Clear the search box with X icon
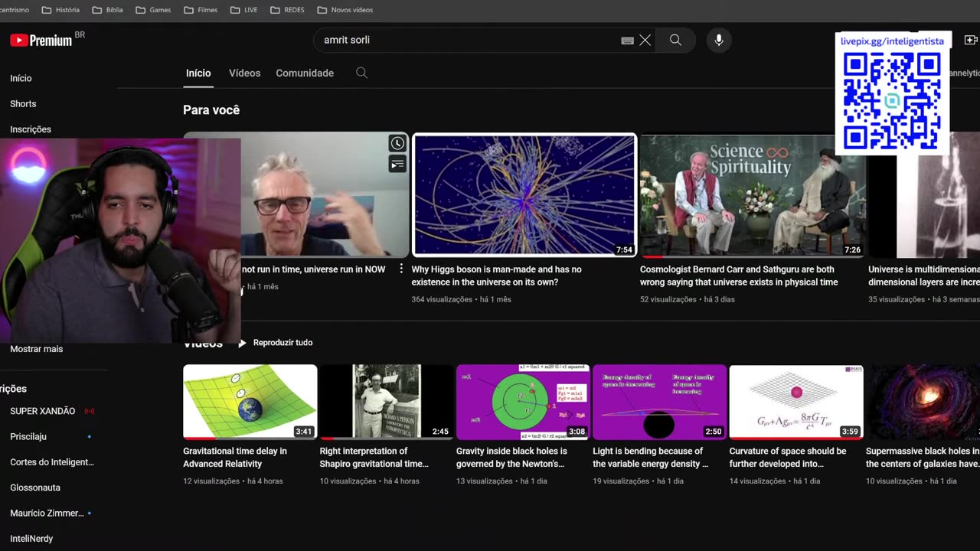 click(x=645, y=40)
